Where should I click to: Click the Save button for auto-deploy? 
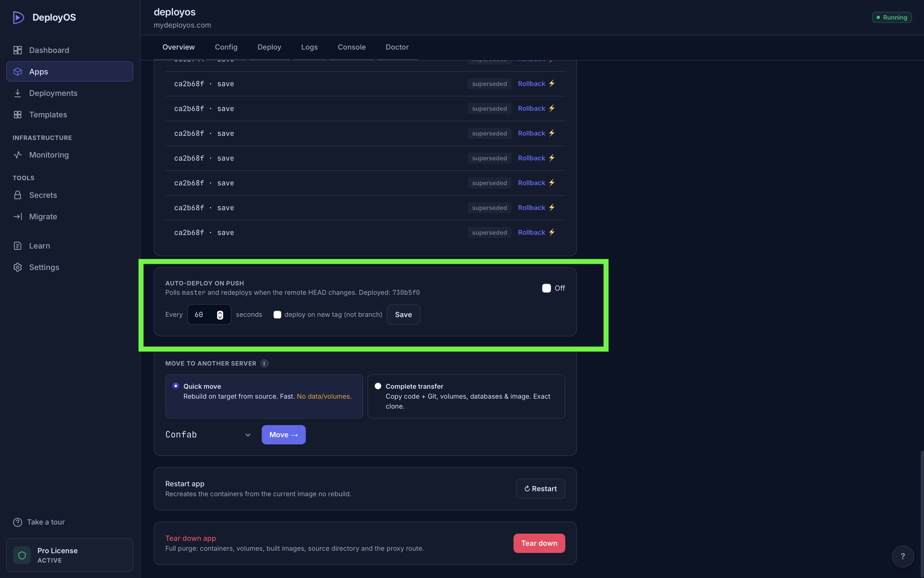pos(403,315)
